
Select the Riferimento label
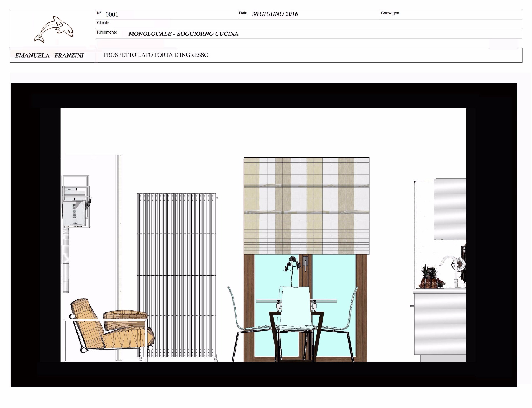(x=107, y=32)
